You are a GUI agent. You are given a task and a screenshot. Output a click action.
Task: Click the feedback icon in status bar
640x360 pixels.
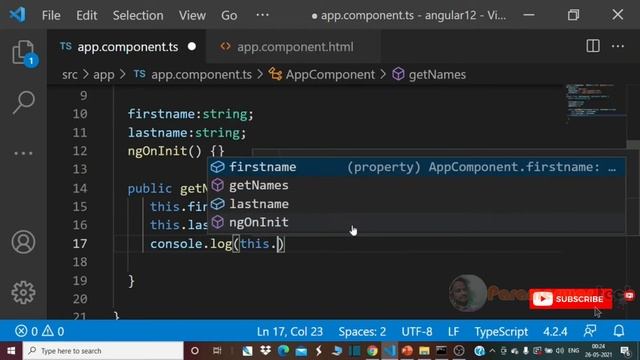(590, 331)
